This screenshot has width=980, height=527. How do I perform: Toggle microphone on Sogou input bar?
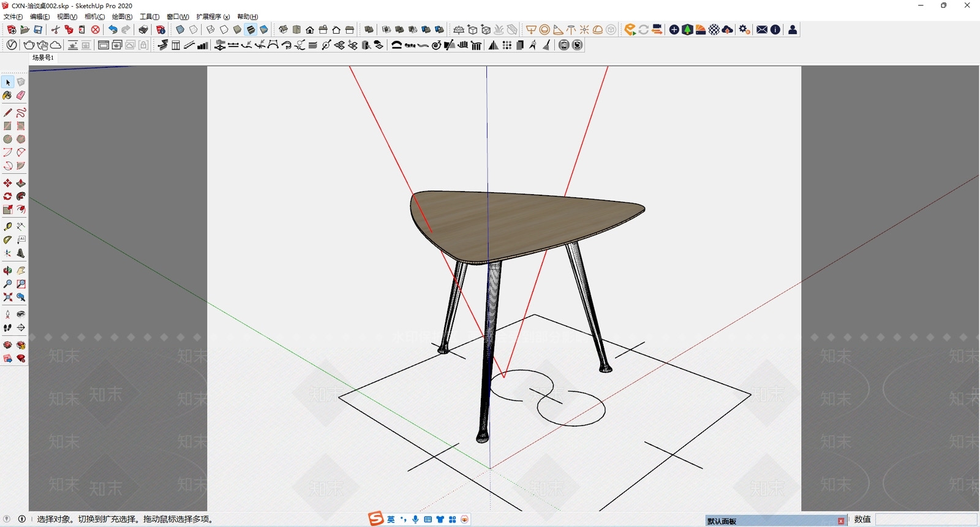coord(415,519)
